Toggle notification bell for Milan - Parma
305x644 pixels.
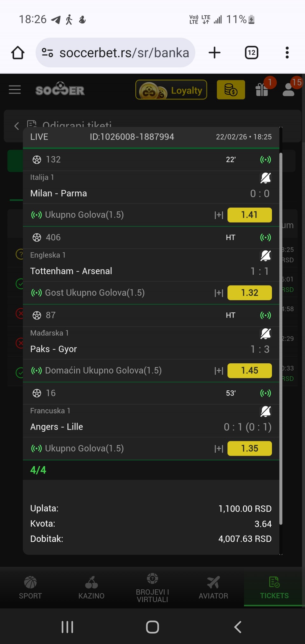coord(266,178)
